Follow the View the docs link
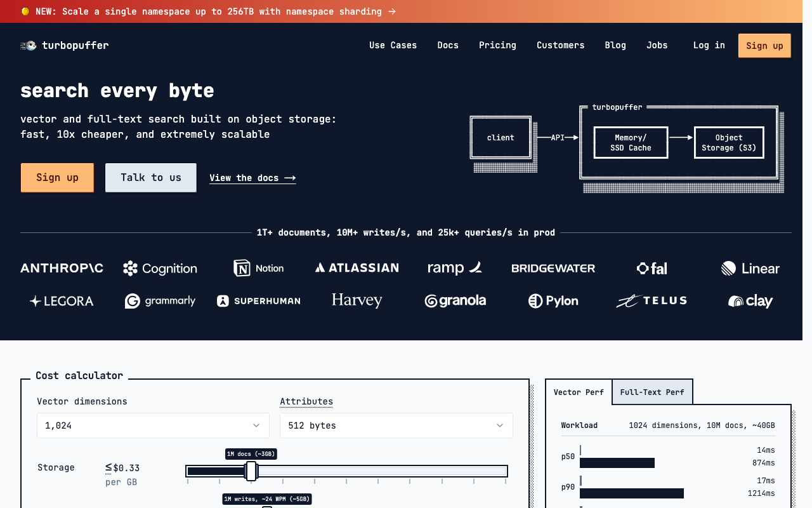Image resolution: width=812 pixels, height=508 pixels. [252, 178]
